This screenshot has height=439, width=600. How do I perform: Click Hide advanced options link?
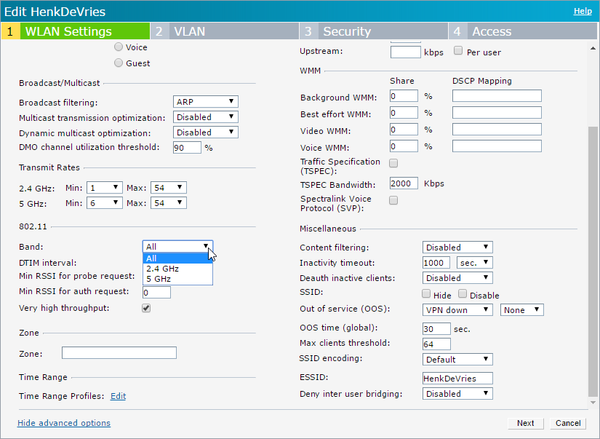(64, 423)
